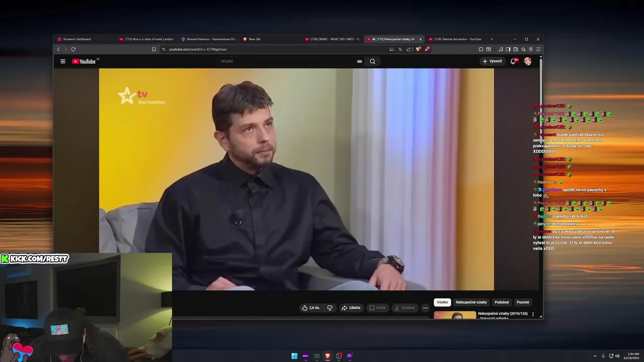This screenshot has height=362, width=644.
Task: Open the purple NEXT app on taskbar
Action: 305,356
